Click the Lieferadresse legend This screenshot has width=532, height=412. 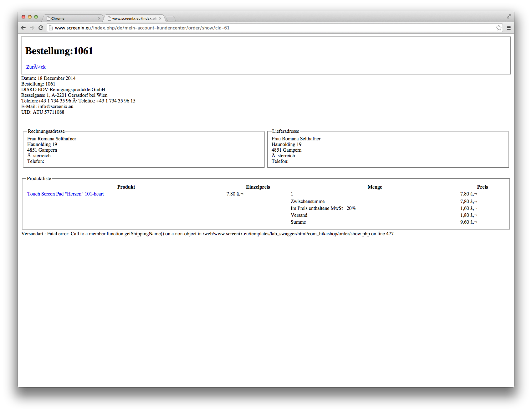[x=286, y=131]
